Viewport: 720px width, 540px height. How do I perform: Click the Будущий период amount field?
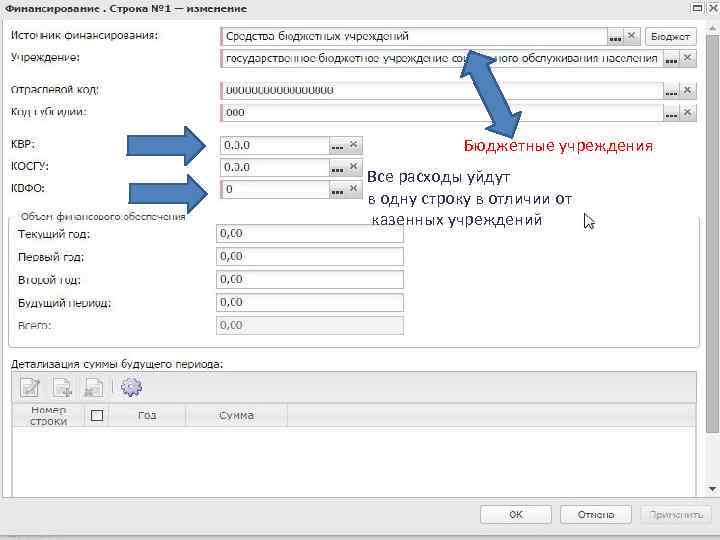tap(310, 303)
